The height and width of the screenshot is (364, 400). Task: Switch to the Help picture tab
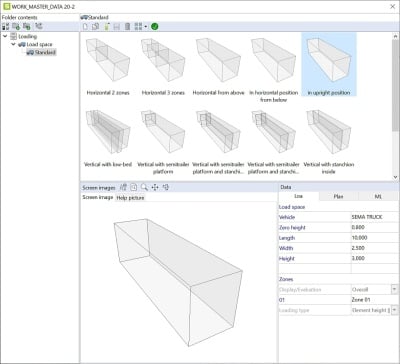[x=130, y=198]
